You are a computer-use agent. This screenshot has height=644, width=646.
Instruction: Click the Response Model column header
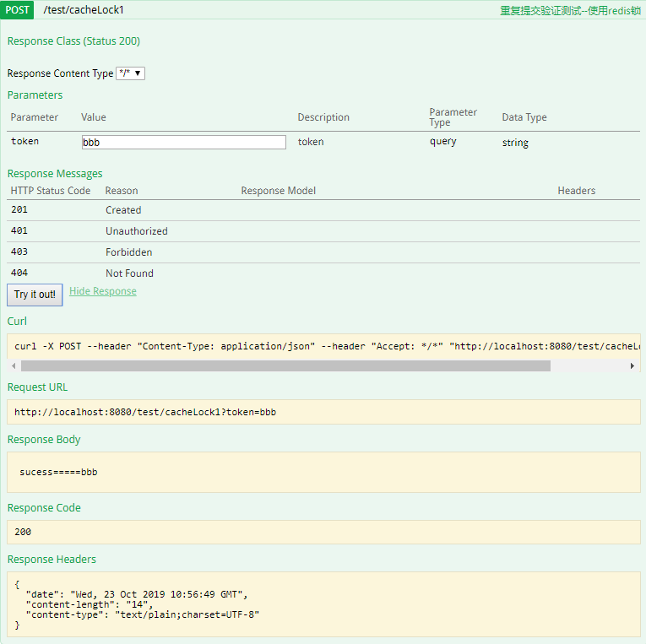[279, 191]
